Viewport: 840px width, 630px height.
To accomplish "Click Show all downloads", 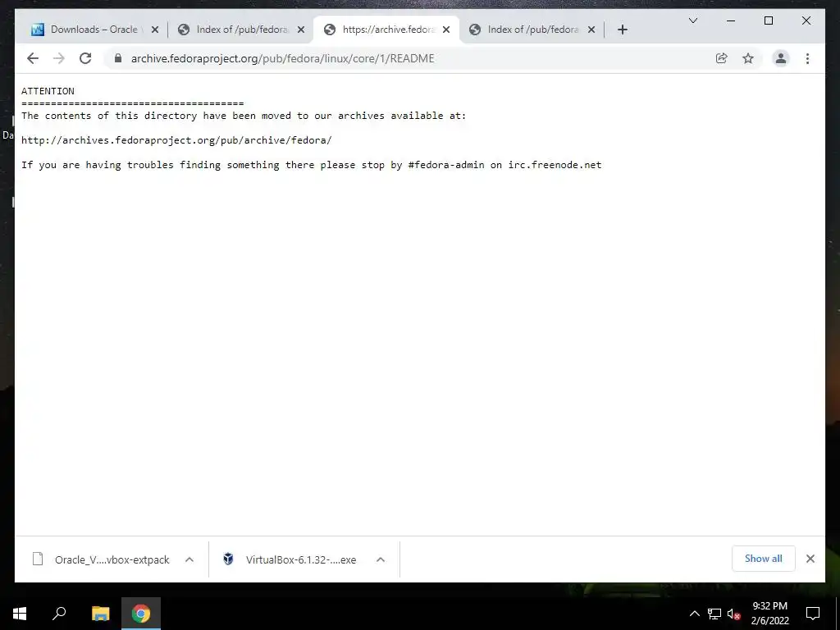I will coord(763,559).
